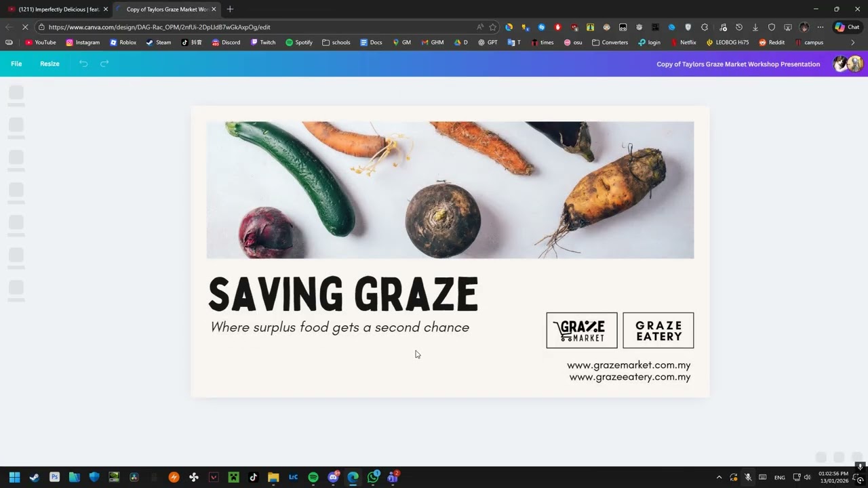The image size is (868, 488).
Task: Open the campus bookmark
Action: pos(809,43)
